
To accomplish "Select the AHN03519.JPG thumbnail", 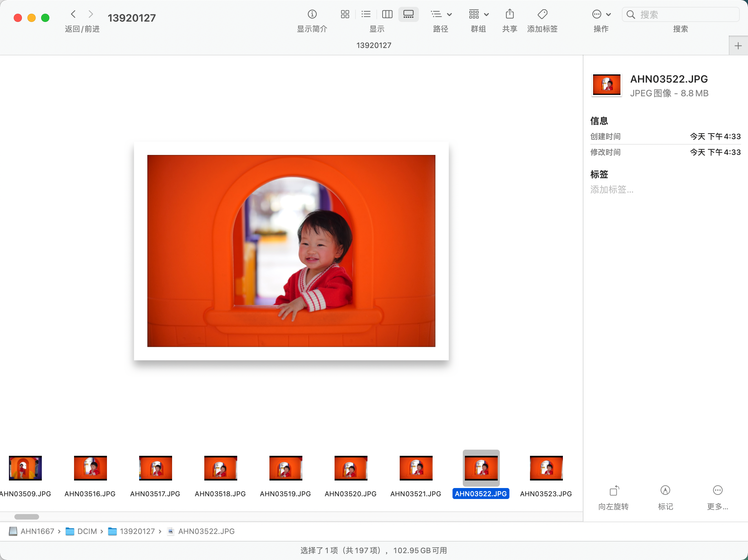I will (286, 468).
